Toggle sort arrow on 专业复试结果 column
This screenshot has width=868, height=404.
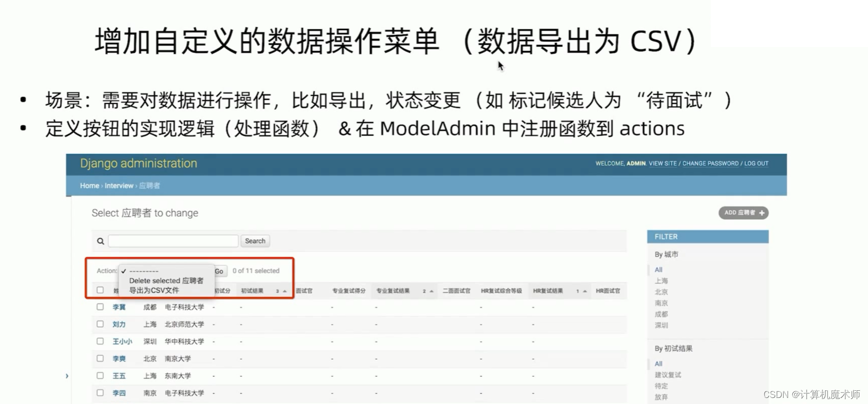431,291
